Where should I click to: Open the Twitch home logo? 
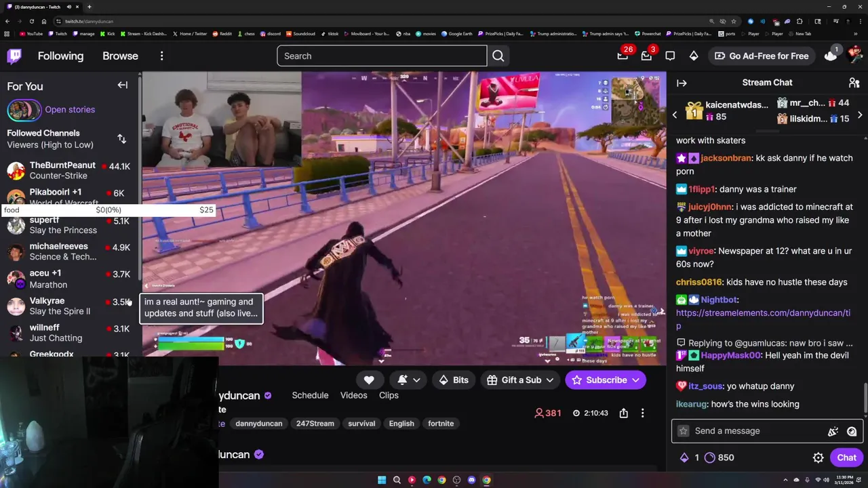tap(14, 56)
